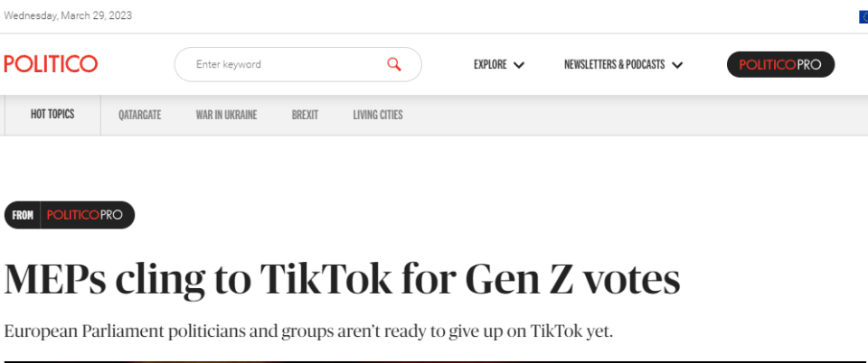The width and height of the screenshot is (868, 363).
Task: Click the article subtitle about European Parliament
Action: (308, 331)
